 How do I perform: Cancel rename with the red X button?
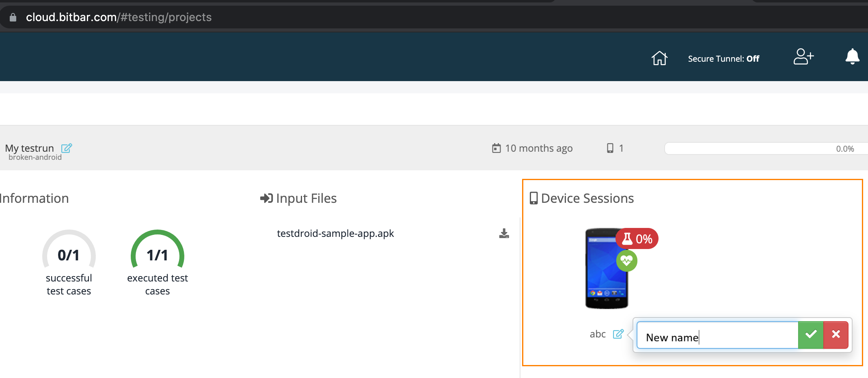(x=836, y=335)
